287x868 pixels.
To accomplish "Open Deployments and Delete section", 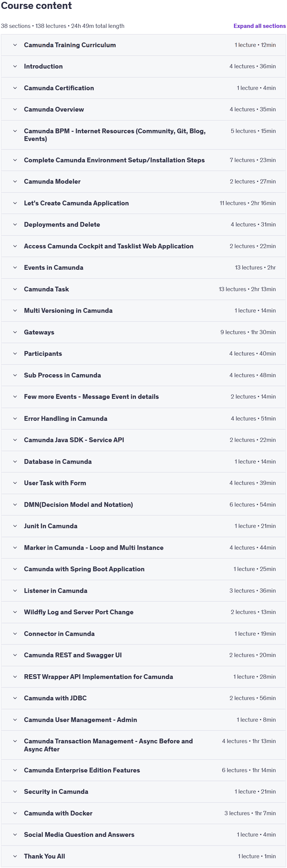I will click(143, 225).
